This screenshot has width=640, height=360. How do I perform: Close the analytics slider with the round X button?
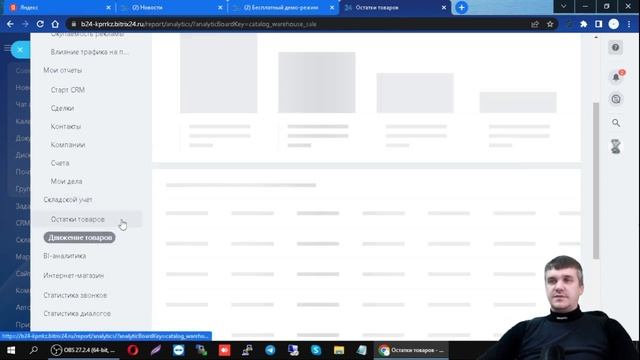pyautogui.click(x=20, y=50)
